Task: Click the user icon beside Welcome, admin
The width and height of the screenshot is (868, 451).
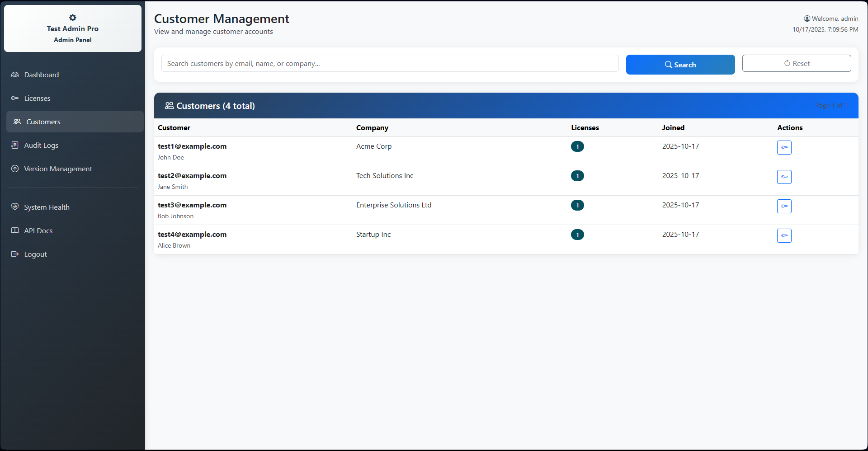Action: [807, 19]
